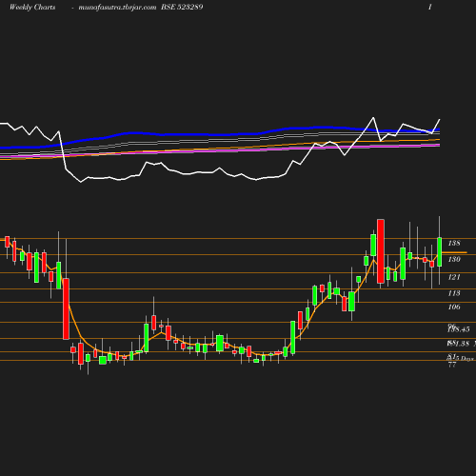Screen dimensions: 476x476
Task: Click the long red crash candle on left
Action: tap(66, 308)
